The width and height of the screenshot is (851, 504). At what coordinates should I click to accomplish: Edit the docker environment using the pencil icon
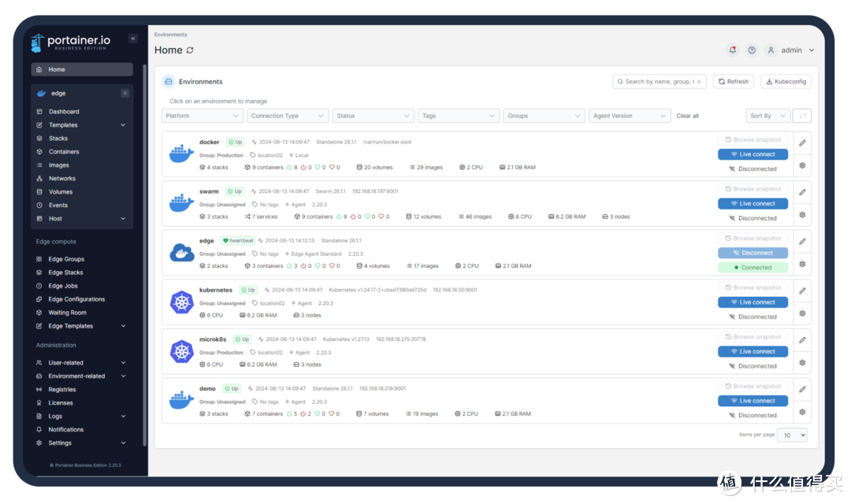(x=802, y=142)
